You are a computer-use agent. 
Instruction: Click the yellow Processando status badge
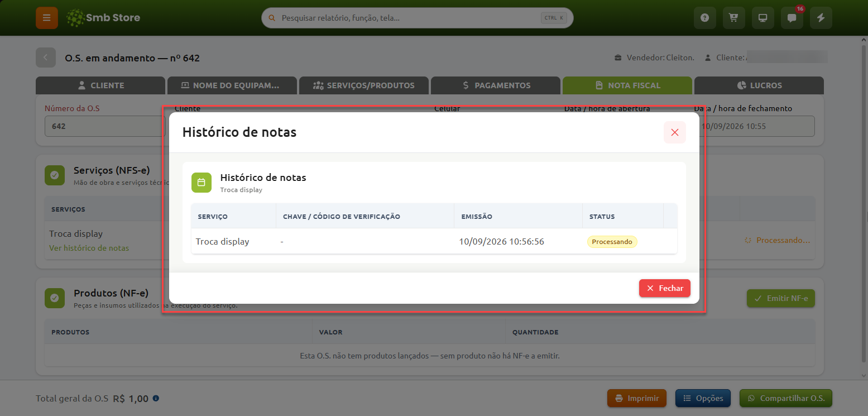612,242
